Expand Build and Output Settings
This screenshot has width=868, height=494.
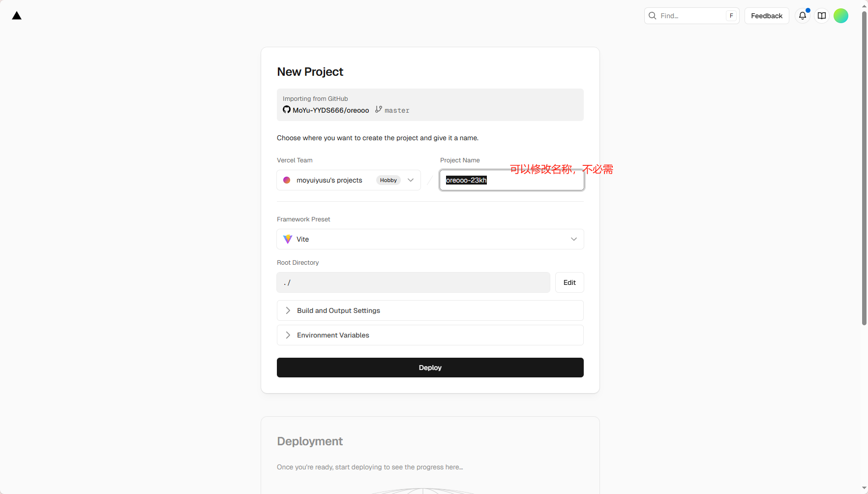pyautogui.click(x=430, y=310)
